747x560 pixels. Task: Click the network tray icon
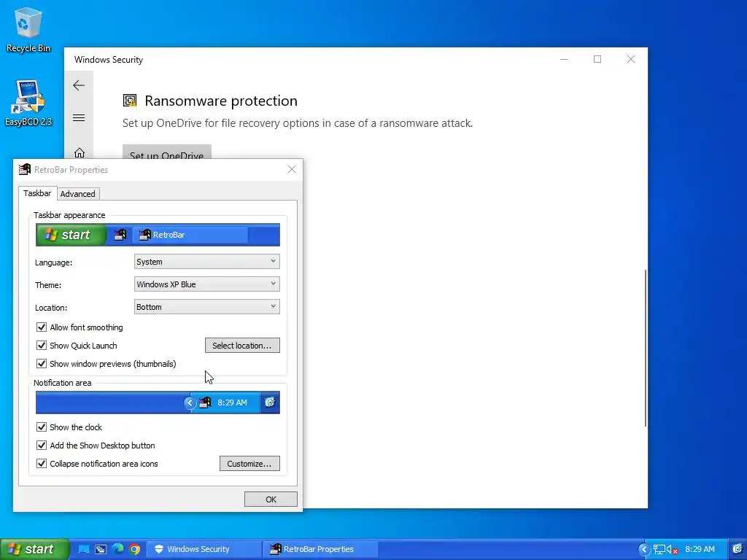[659, 550]
